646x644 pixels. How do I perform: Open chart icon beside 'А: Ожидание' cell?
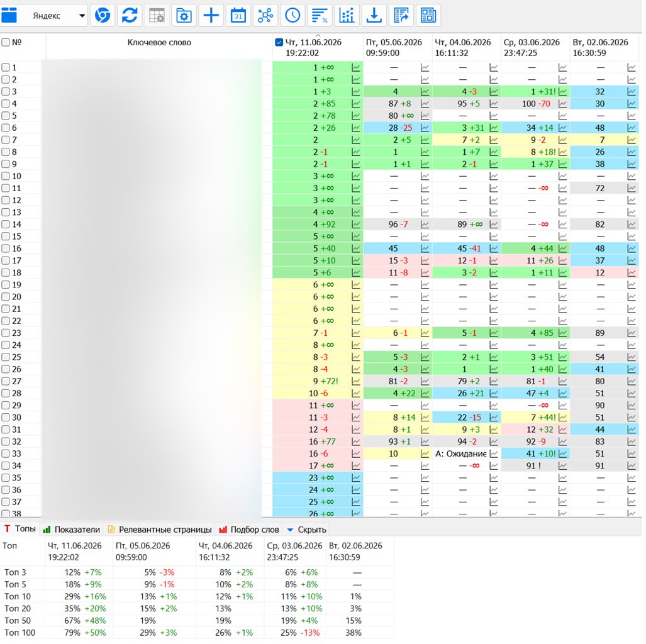pyautogui.click(x=494, y=453)
